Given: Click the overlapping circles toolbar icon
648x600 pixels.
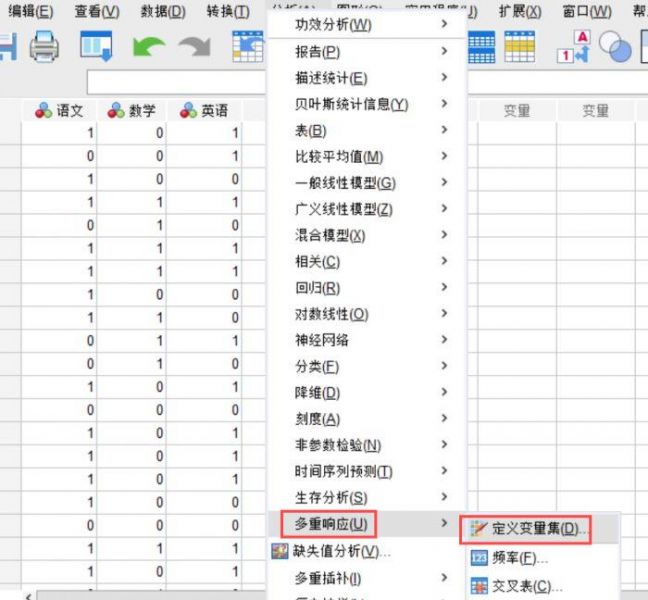Looking at the screenshot, I should pos(615,47).
